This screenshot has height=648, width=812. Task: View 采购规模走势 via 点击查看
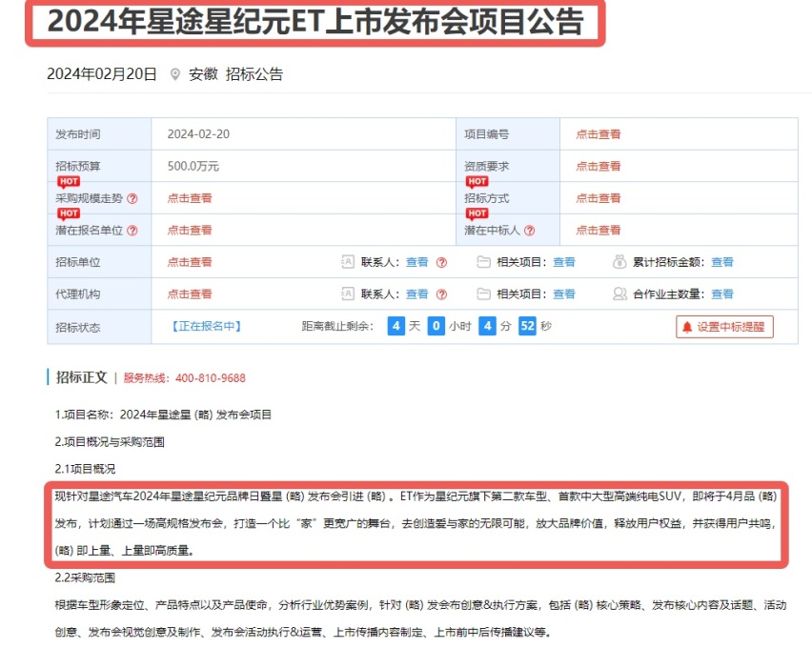(x=190, y=198)
